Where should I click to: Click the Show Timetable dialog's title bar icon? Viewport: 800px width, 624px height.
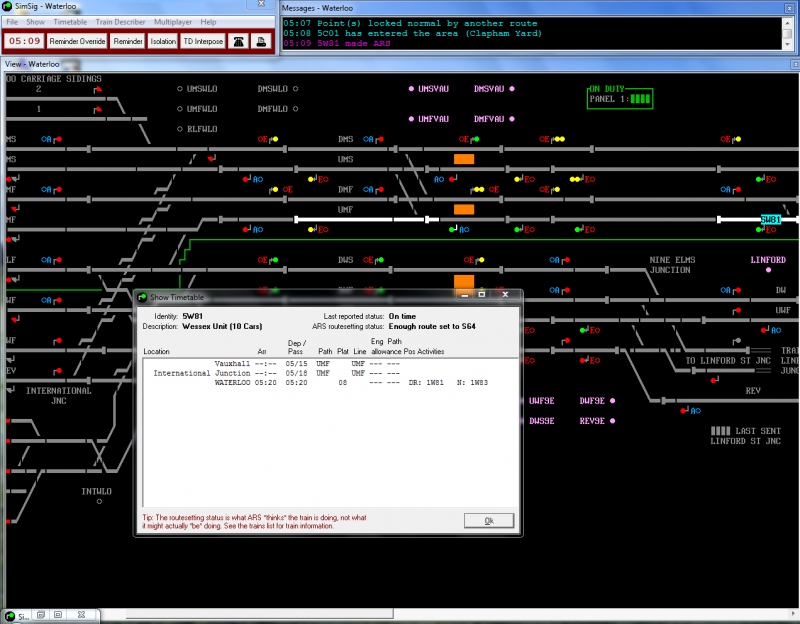pos(142,297)
